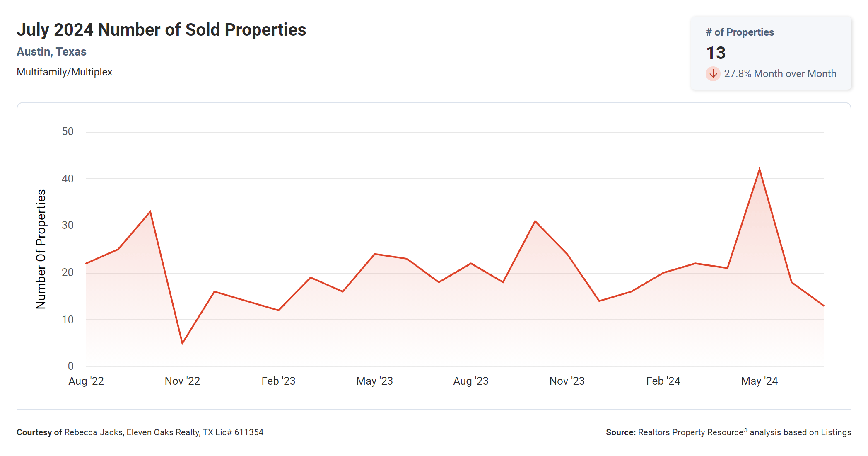Click the 'Feb '24' x-axis label
This screenshot has width=868, height=456.
pyautogui.click(x=663, y=381)
